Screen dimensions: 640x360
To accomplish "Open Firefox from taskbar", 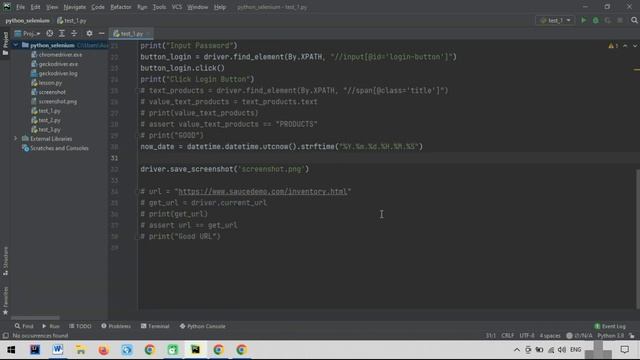I will pyautogui.click(x=103, y=350).
